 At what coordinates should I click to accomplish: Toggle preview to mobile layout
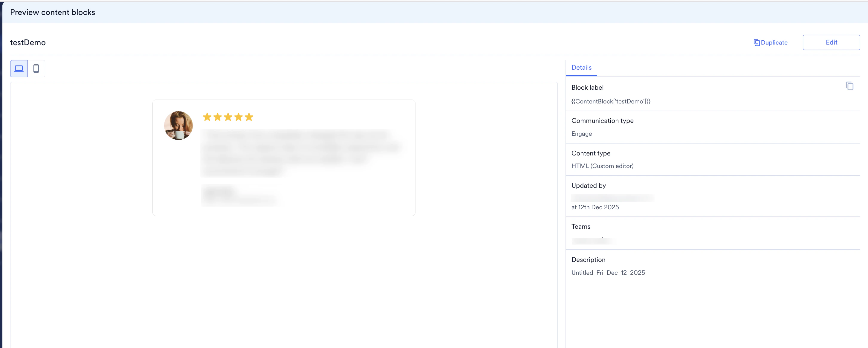tap(36, 68)
